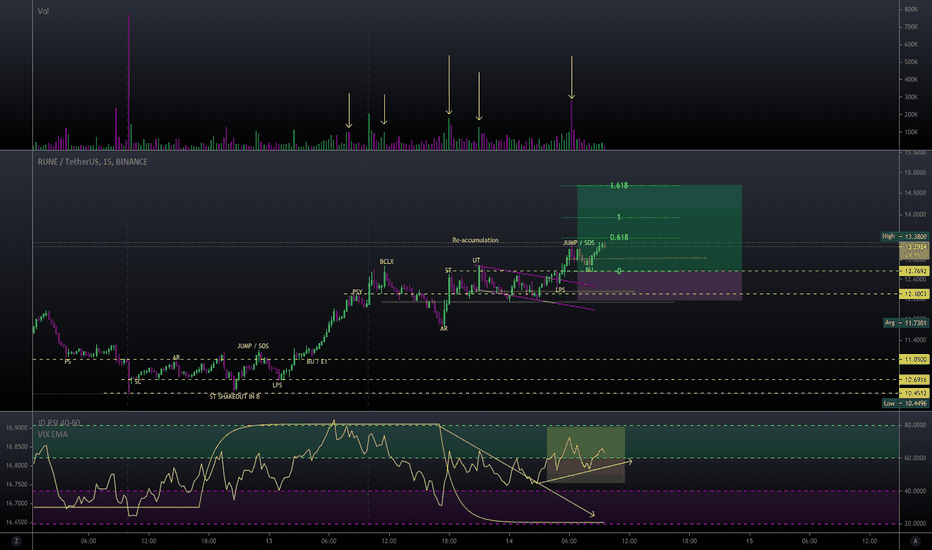Click the 80.0000 RSI scale label
The height and width of the screenshot is (550, 932).
tap(915, 425)
